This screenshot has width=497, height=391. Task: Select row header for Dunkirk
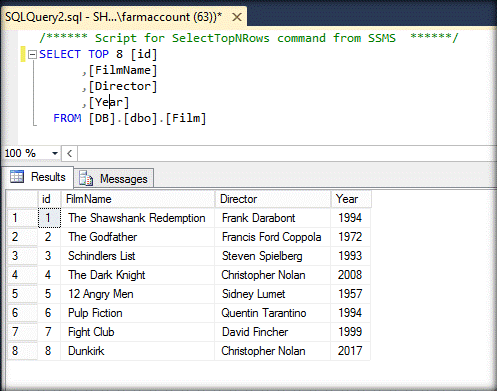(22, 351)
